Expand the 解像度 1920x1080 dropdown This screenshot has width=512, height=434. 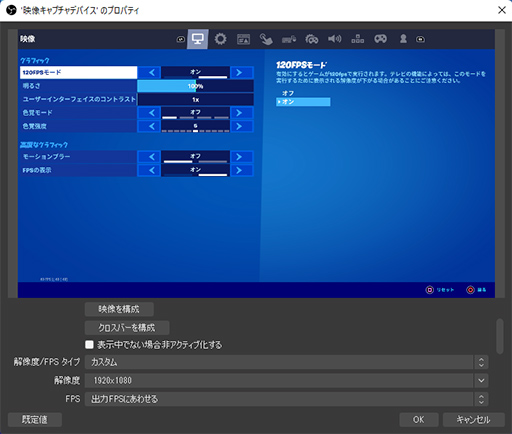[286, 380]
